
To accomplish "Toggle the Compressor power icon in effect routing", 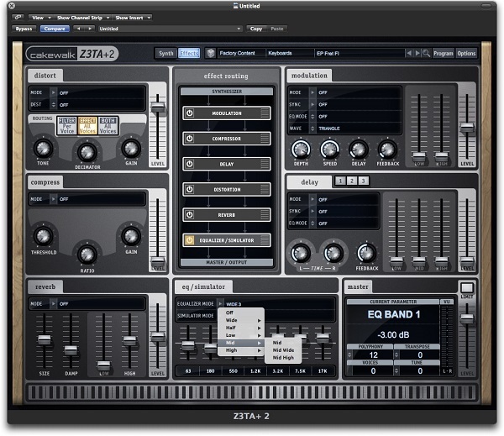I will pos(190,139).
